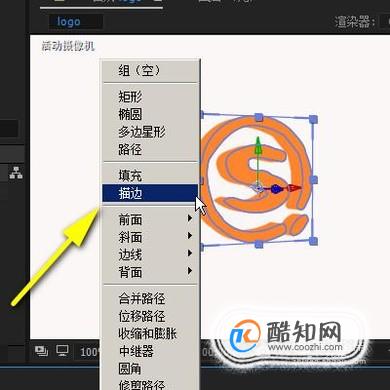Click the composition flowchart icon on left panel
390x390 pixels.
16,173
